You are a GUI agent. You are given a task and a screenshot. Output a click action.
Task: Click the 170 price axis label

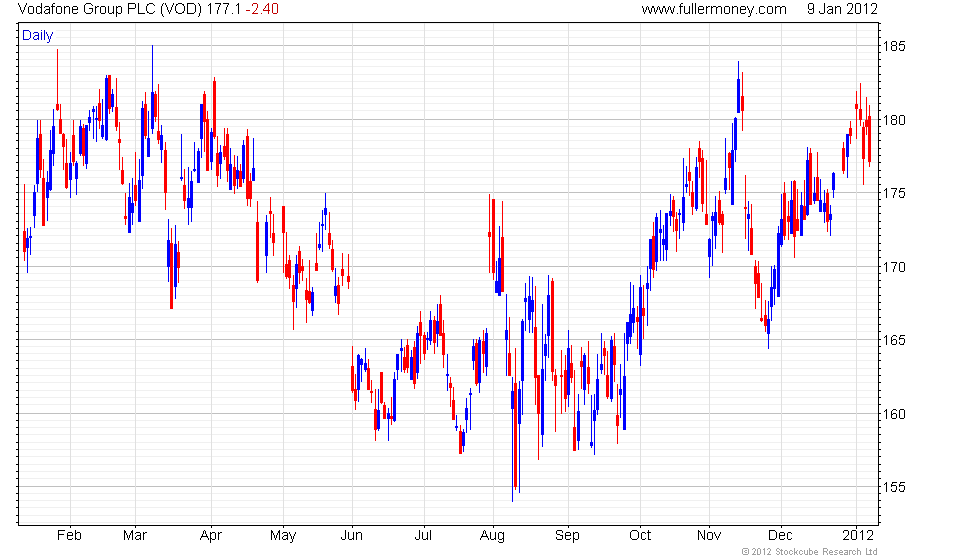coord(894,267)
